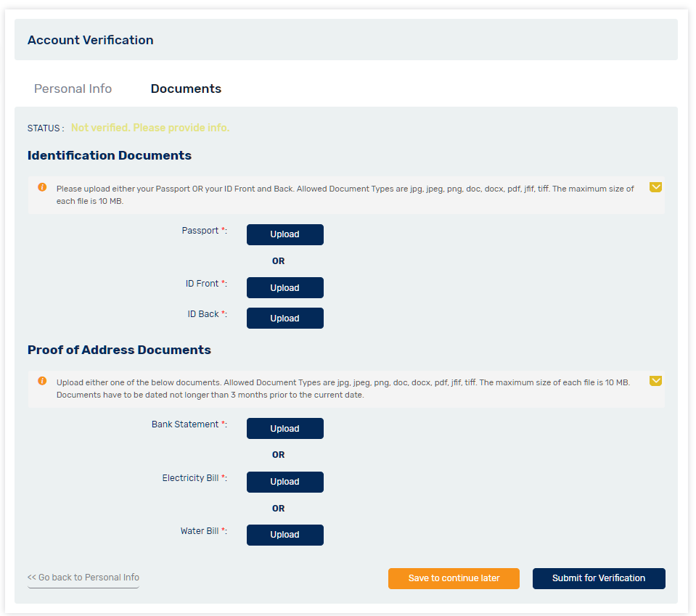Click the Bank Statement field label
Screen dimensions: 696x616
pyautogui.click(x=189, y=424)
